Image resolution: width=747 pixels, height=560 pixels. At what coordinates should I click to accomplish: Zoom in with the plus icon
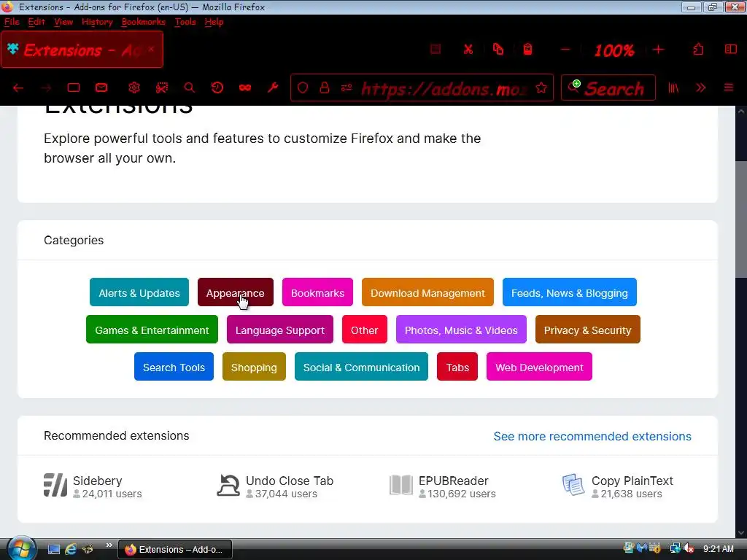(659, 49)
